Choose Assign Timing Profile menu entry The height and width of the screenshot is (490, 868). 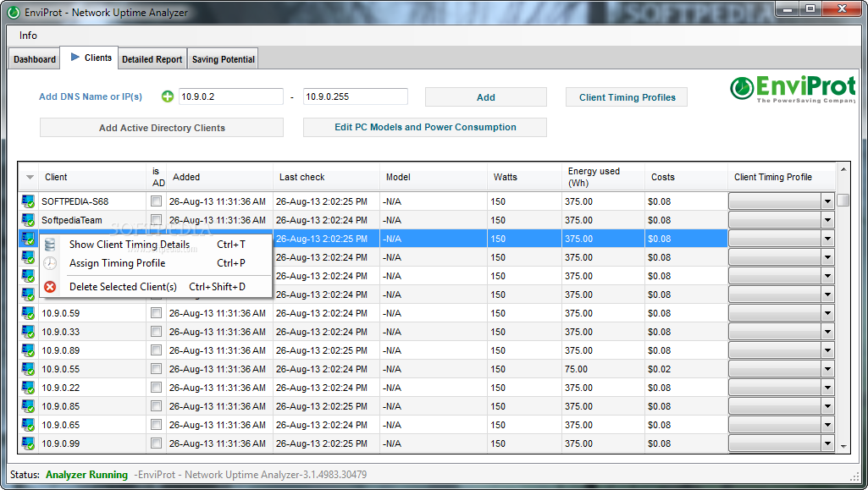[156, 263]
